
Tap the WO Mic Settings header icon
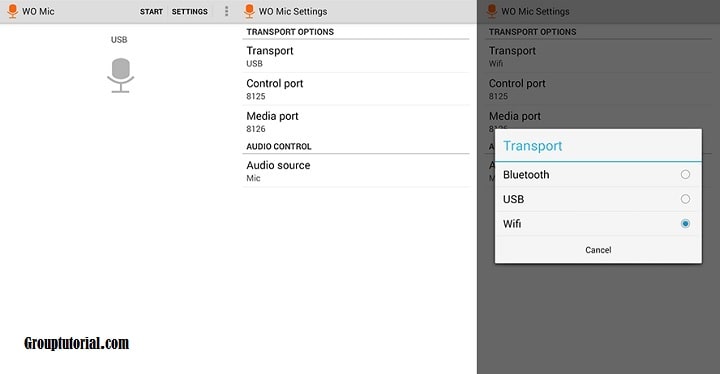click(x=249, y=11)
